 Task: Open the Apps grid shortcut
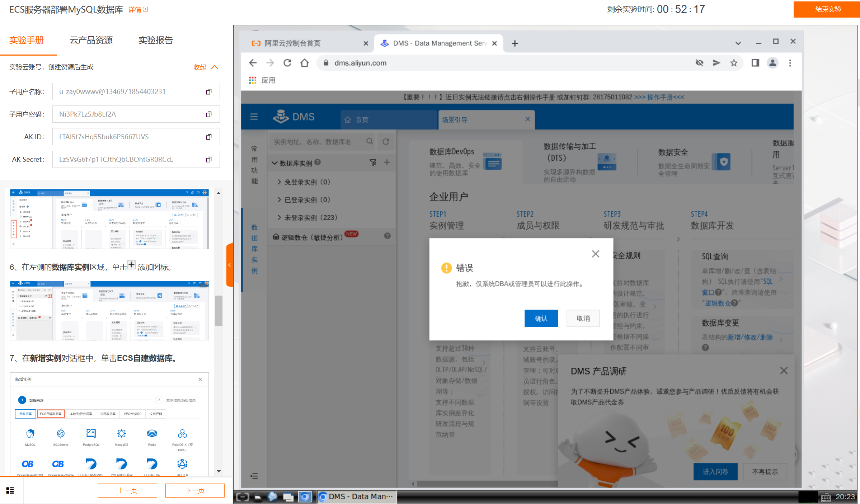coord(253,80)
